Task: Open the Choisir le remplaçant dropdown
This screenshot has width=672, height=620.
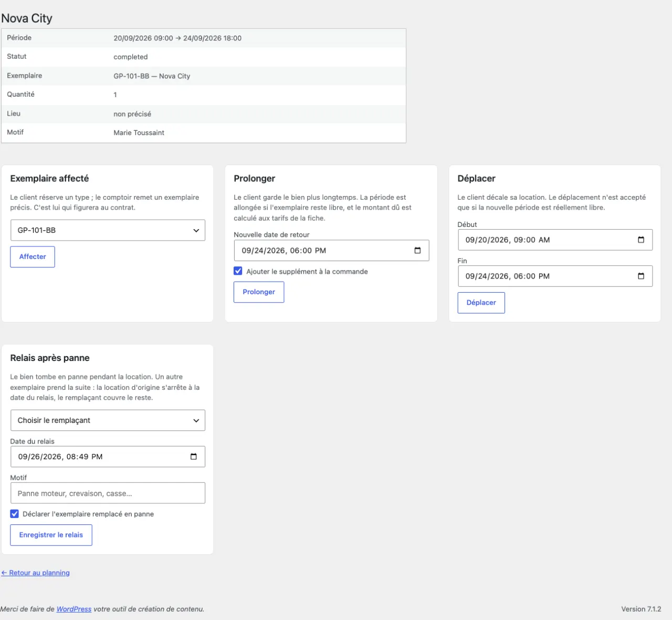Action: [108, 420]
